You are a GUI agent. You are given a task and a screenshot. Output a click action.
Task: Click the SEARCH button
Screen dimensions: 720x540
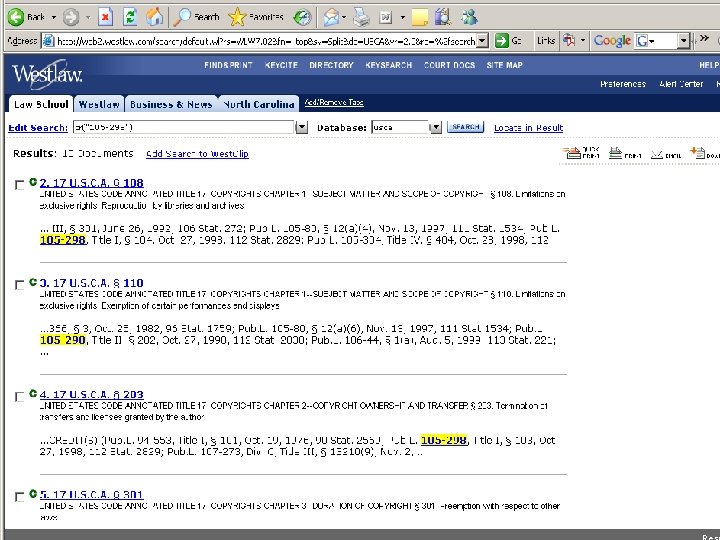465,127
